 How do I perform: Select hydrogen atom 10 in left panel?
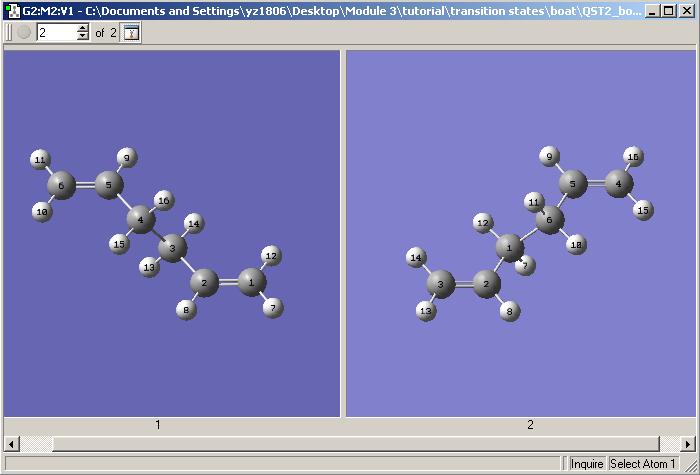point(42,212)
